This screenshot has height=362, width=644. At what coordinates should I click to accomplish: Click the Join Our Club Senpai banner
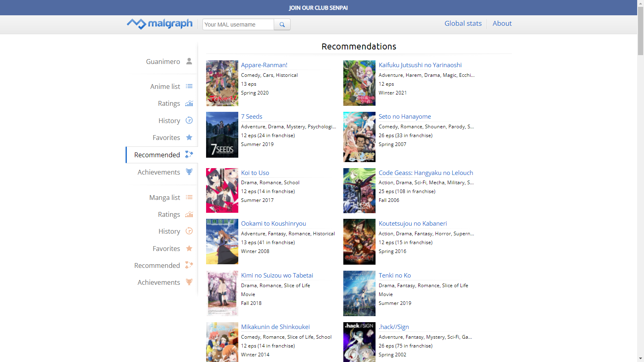tap(318, 8)
